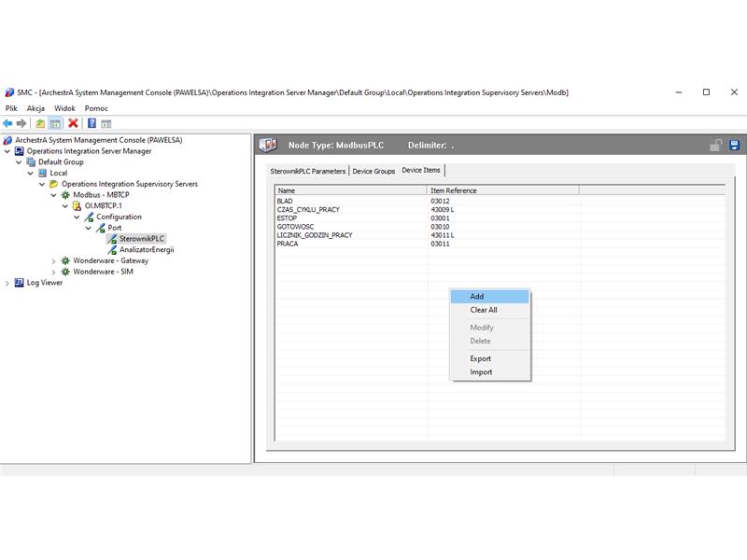Collapse the Operations Integration Server Manager node

point(7,151)
